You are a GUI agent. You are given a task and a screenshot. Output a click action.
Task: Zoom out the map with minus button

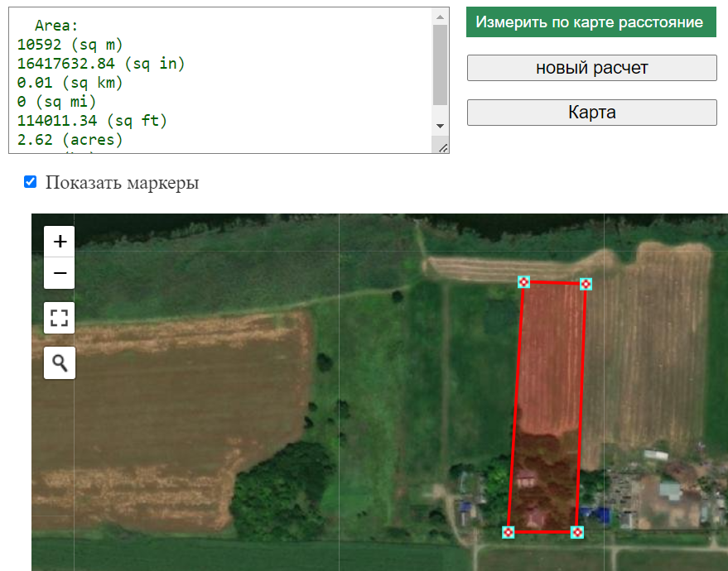click(60, 273)
